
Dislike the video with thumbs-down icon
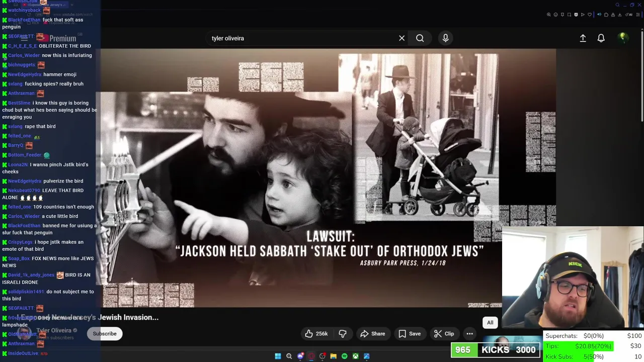click(x=343, y=333)
